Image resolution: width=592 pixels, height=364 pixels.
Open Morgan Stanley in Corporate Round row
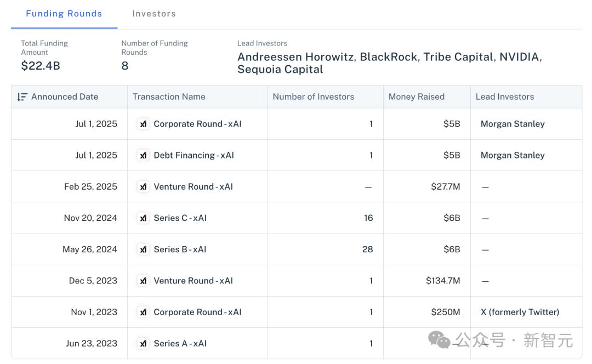click(x=513, y=124)
